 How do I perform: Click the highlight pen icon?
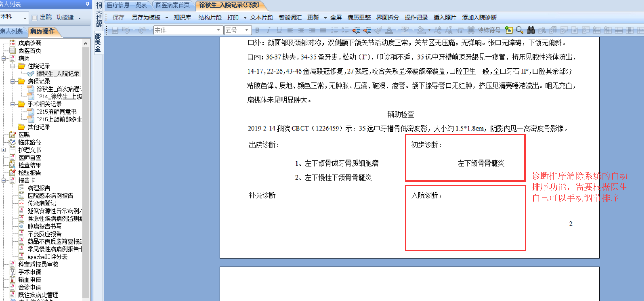[x=405, y=30]
